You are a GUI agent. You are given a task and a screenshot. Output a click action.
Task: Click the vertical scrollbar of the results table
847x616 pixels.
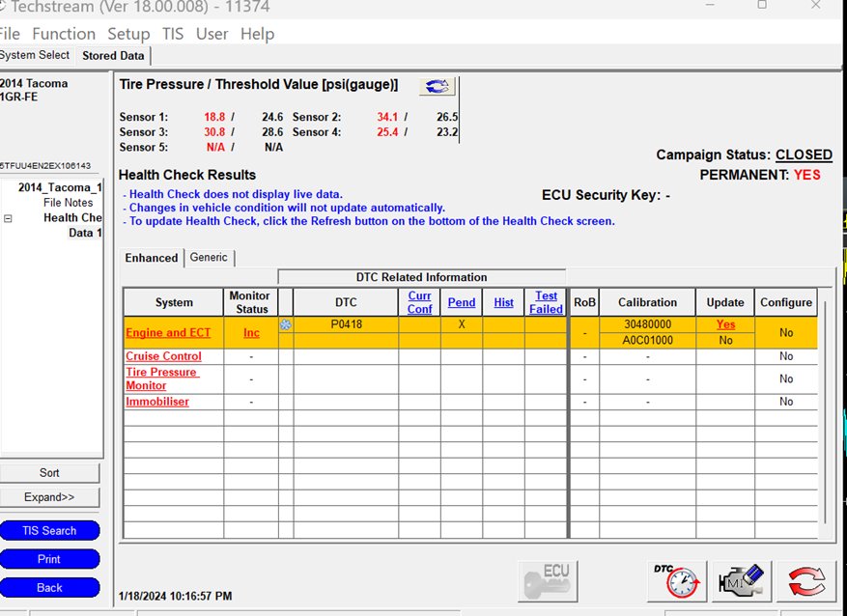tap(825, 413)
